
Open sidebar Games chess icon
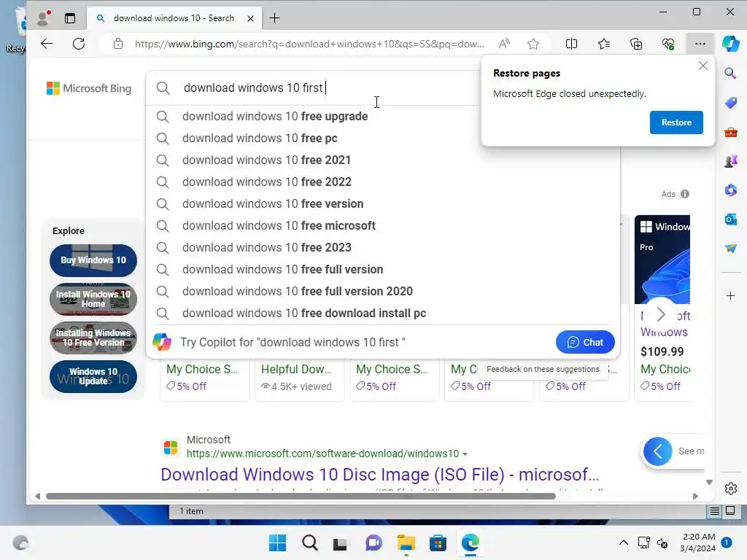(730, 161)
